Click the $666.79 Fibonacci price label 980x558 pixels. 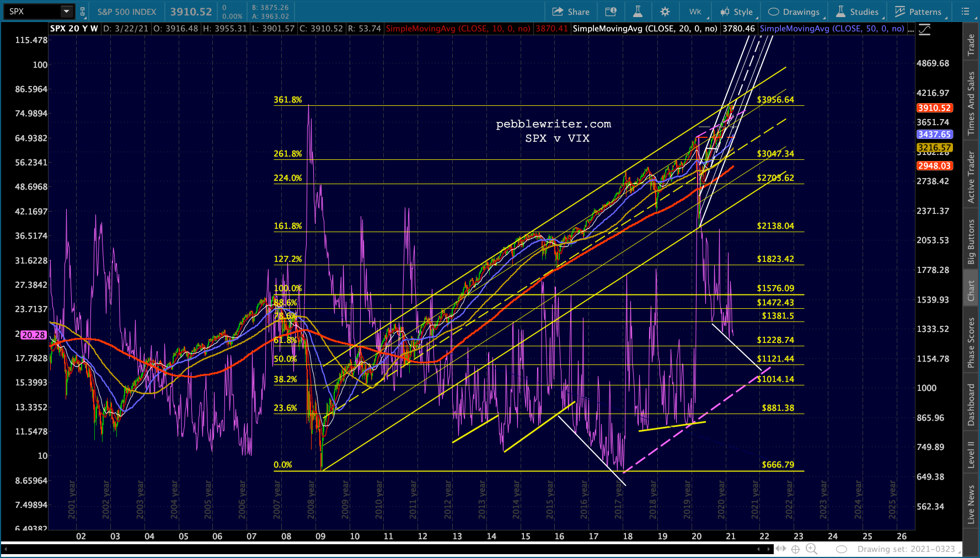pyautogui.click(x=778, y=465)
